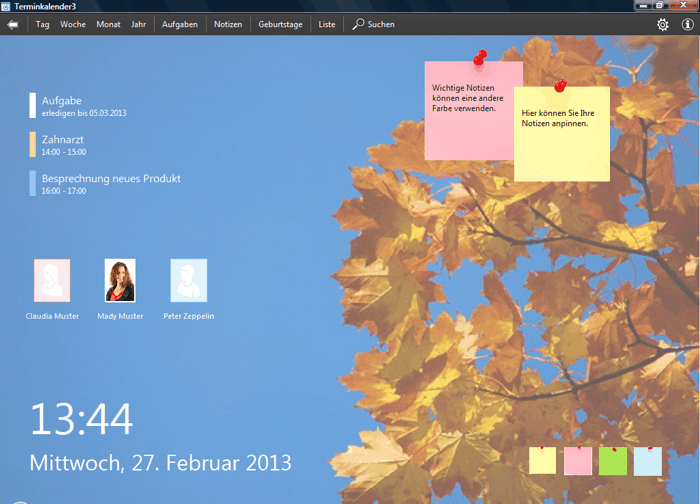Click the Suchen magnifier search button
The height and width of the screenshot is (504, 700).
click(373, 24)
